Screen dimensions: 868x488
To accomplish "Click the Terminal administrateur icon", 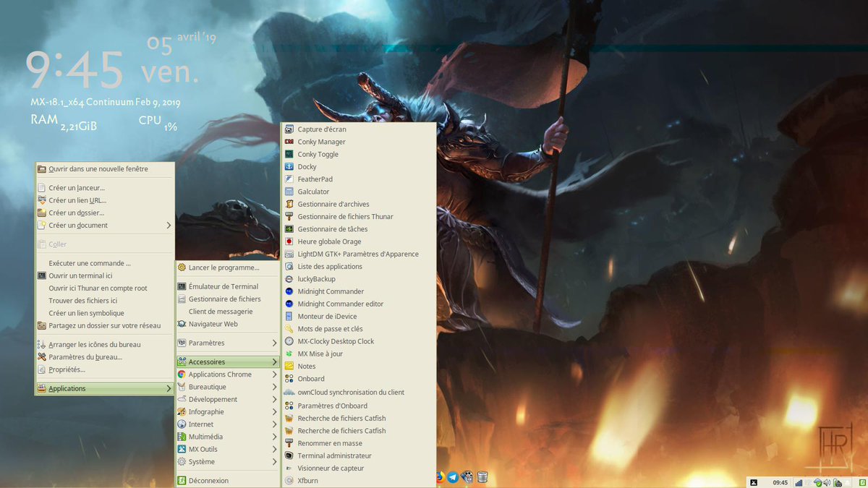I will [289, 455].
